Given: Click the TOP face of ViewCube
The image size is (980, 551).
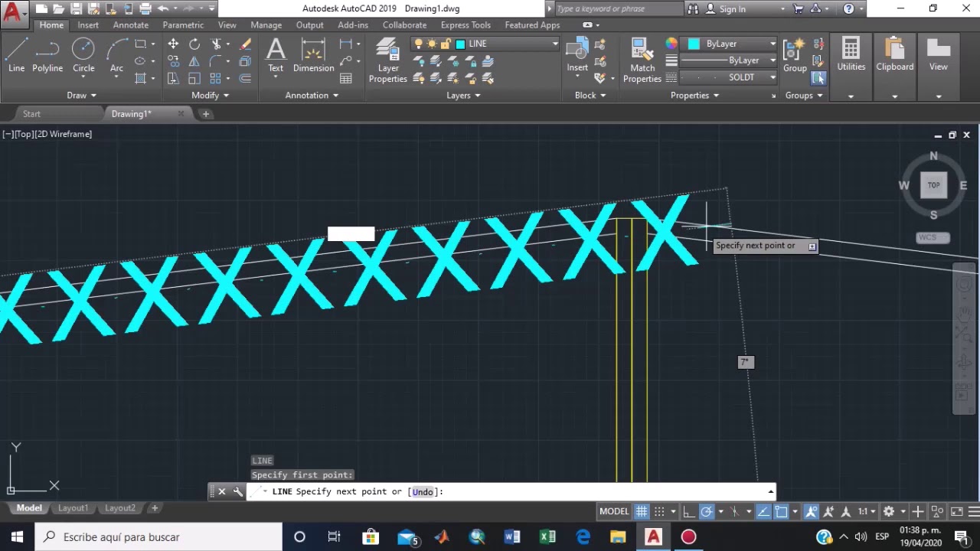Looking at the screenshot, I should pyautogui.click(x=933, y=185).
